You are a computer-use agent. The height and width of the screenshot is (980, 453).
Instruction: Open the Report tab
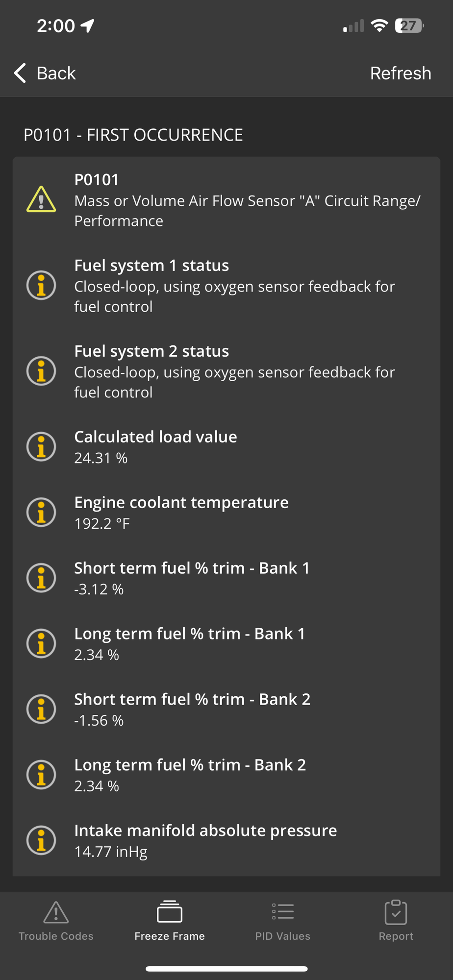396,921
